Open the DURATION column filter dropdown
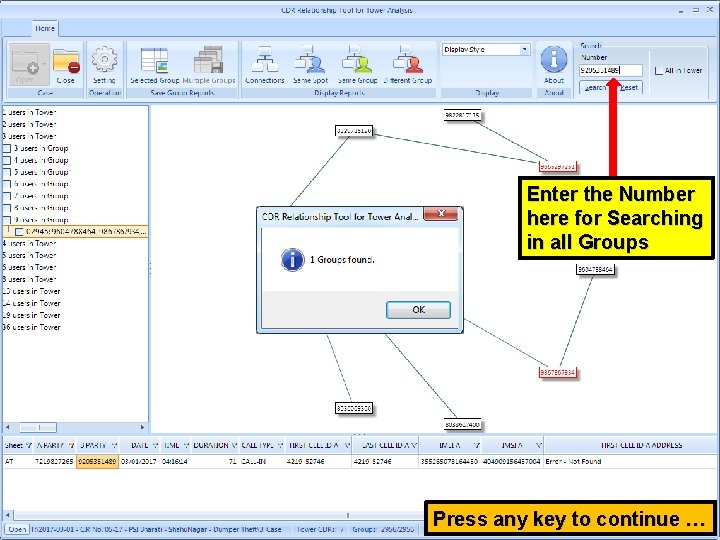 (x=234, y=445)
